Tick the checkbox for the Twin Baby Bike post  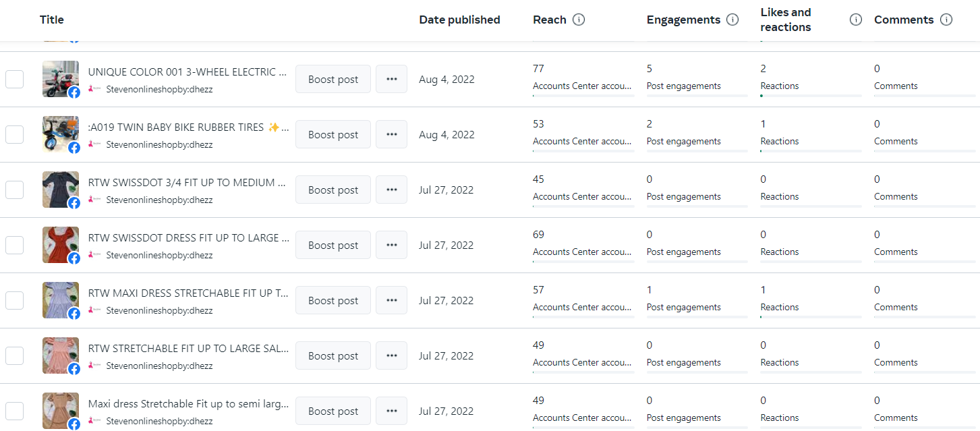(x=15, y=135)
